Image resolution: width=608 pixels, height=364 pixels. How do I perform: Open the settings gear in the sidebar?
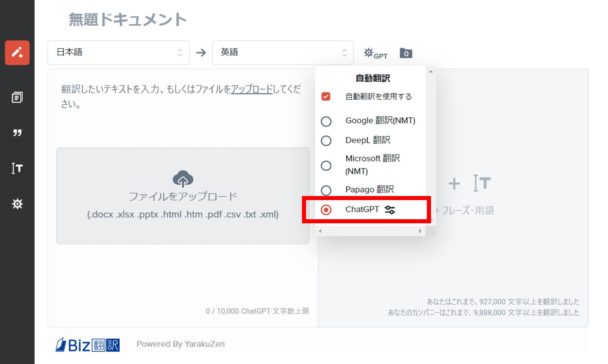coord(17,204)
